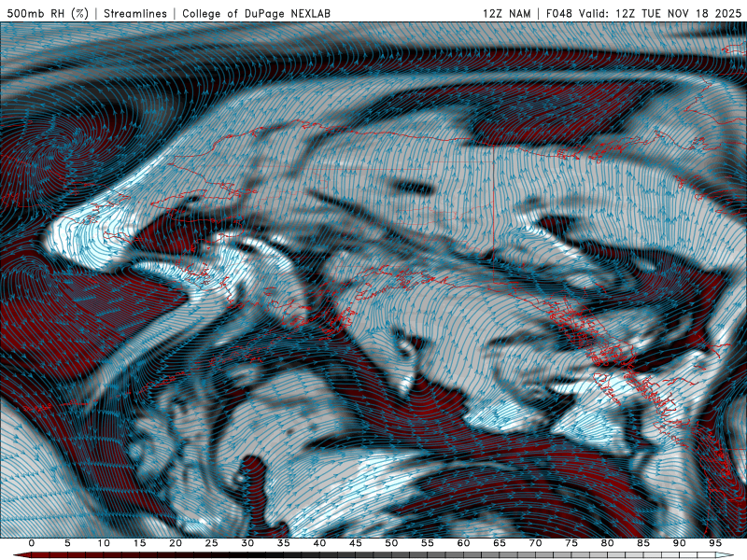
Task: Click the '500mb RH (%)' title text
Action: click(48, 13)
